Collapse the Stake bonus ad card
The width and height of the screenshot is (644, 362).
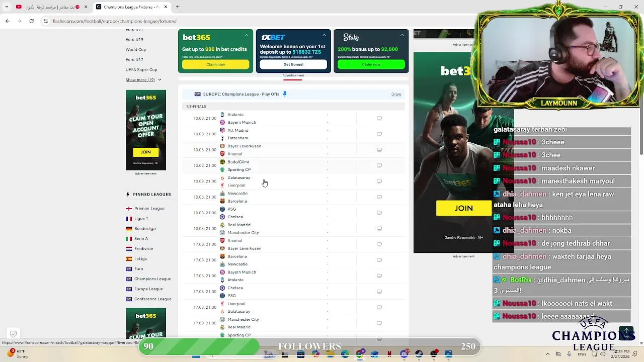pyautogui.click(x=402, y=35)
